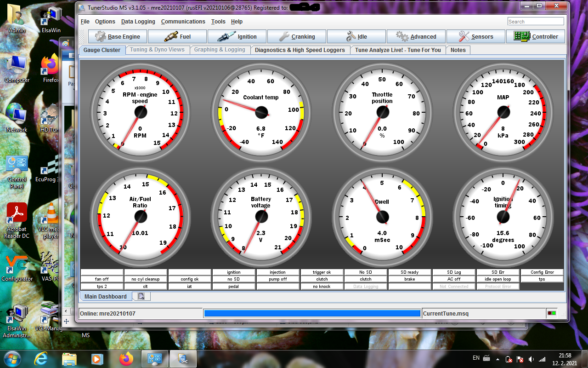The image size is (588, 368).
Task: Open Windows Media Player from taskbar
Action: coord(97,358)
